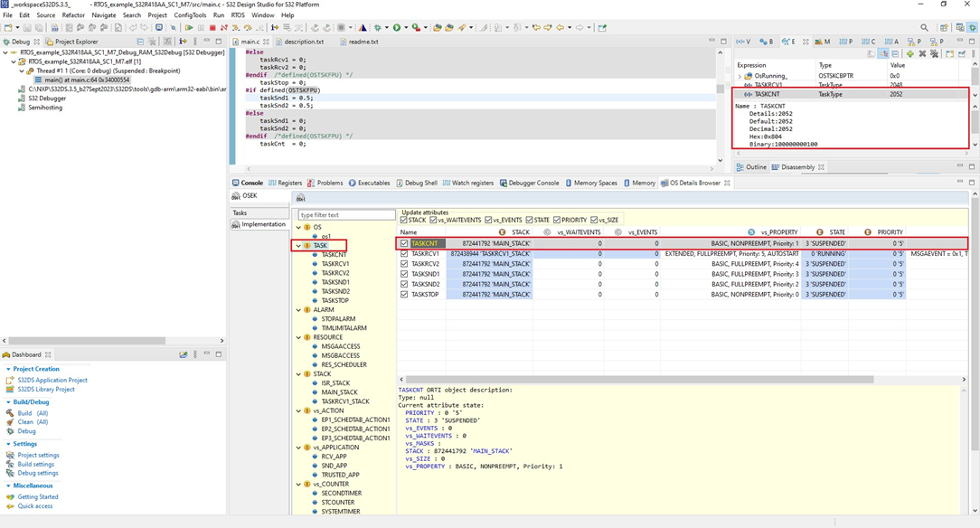980x528 pixels.
Task: Open the Debugger Console view icon
Action: pos(533,183)
